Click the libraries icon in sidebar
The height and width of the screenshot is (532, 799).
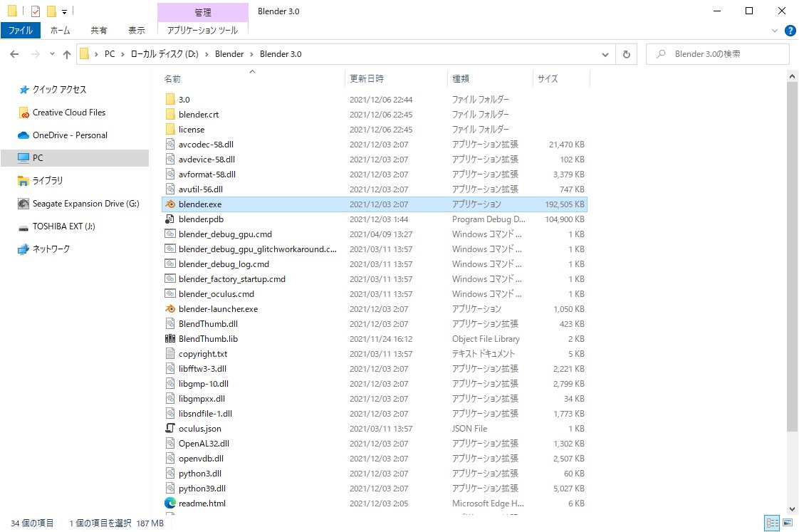coord(23,181)
